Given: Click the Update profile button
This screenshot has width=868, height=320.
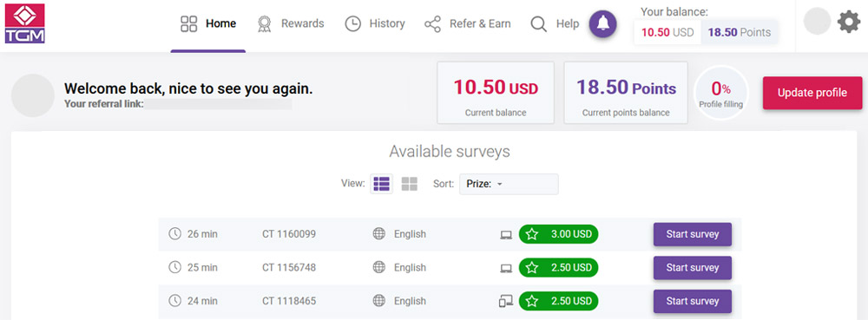Looking at the screenshot, I should [812, 93].
